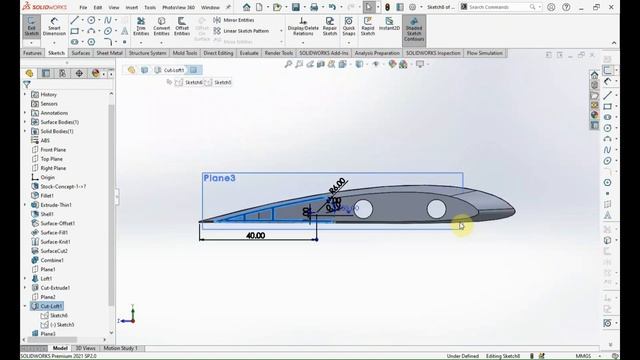Click the feature tree filter icon
The image size is (640, 360).
point(27,84)
